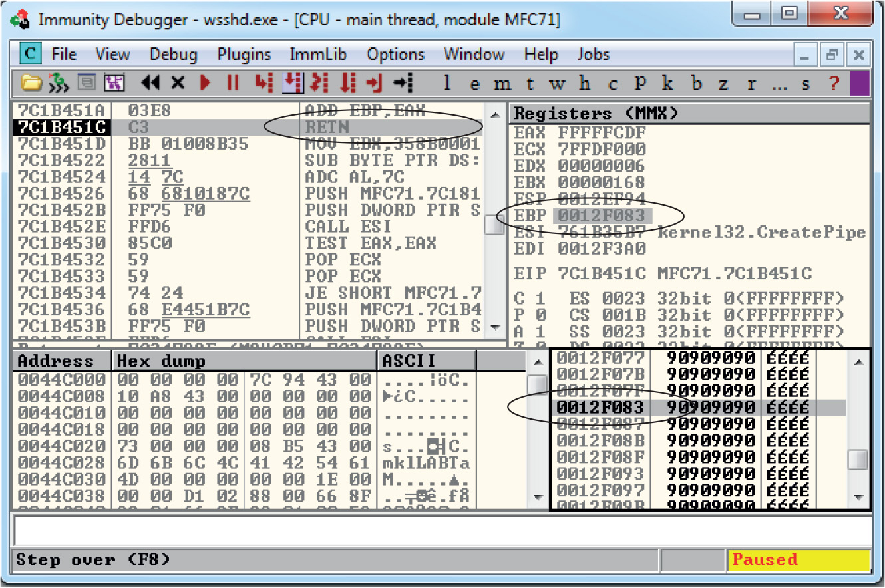The height and width of the screenshot is (588, 885).
Task: Show patches with the P button
Action: (x=640, y=84)
